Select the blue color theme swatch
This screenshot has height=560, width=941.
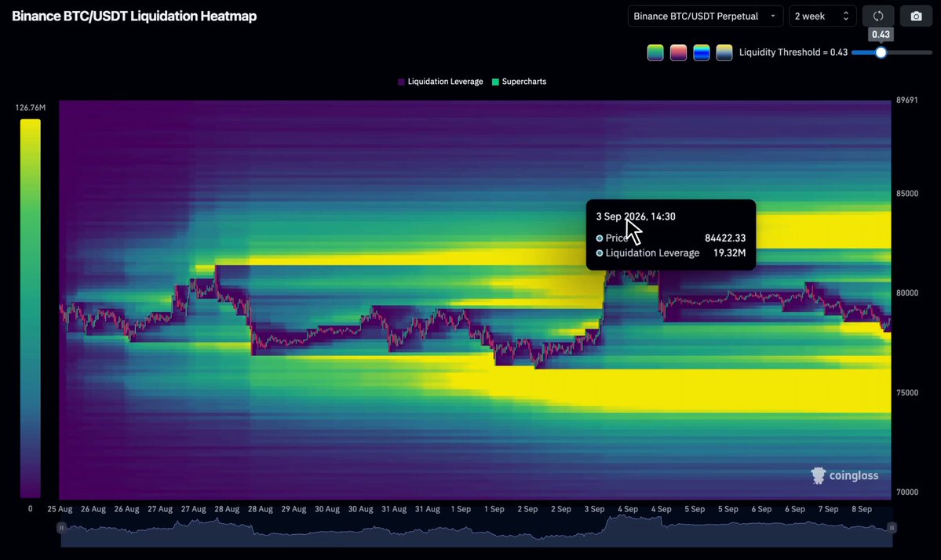(x=701, y=53)
